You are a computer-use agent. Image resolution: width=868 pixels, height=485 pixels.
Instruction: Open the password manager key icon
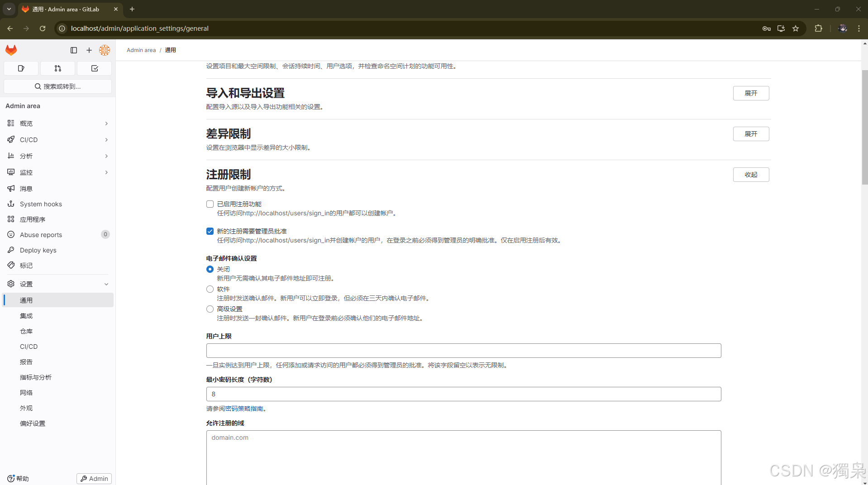[767, 28]
